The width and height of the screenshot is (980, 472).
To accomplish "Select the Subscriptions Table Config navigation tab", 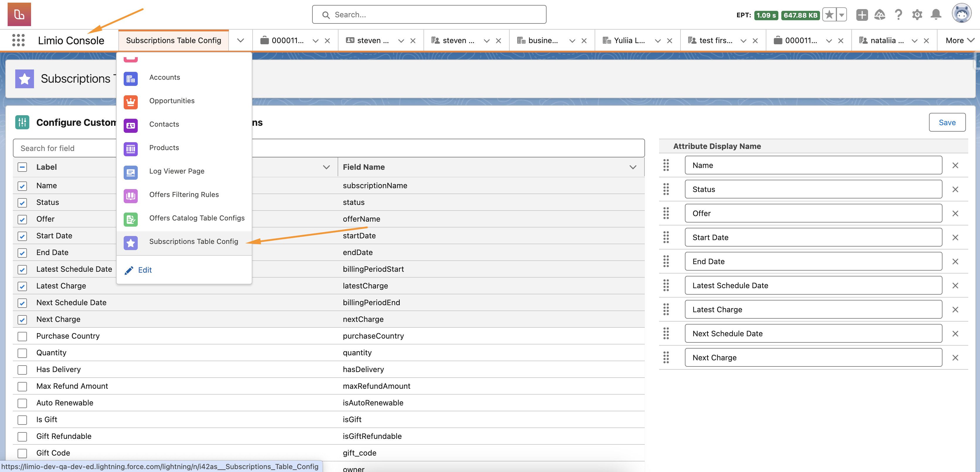I will [x=173, y=40].
